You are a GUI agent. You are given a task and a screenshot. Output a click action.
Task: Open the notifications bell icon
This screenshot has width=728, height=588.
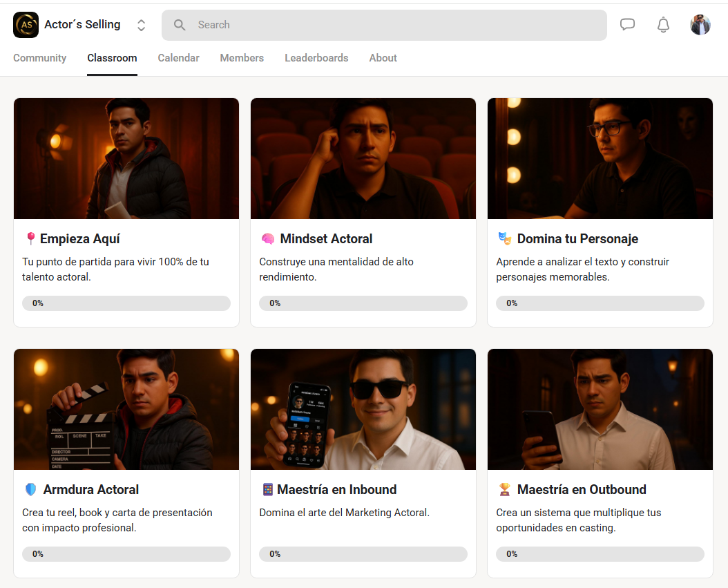pos(663,25)
